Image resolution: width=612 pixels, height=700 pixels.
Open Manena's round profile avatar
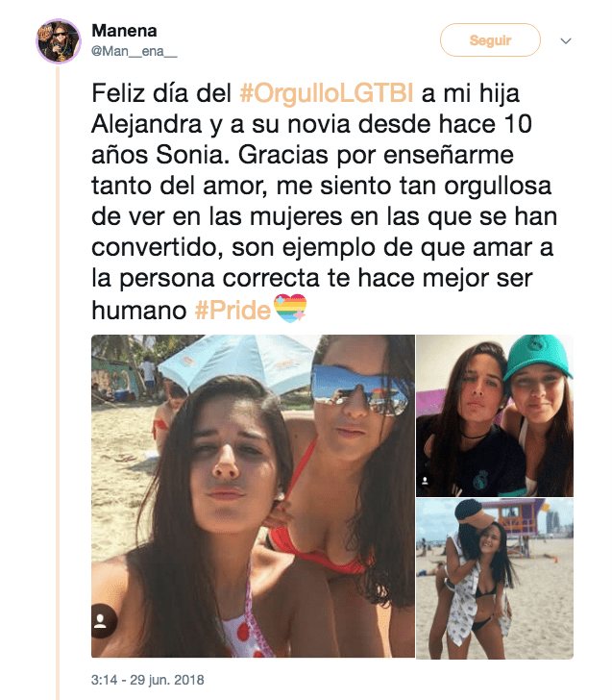click(x=59, y=41)
